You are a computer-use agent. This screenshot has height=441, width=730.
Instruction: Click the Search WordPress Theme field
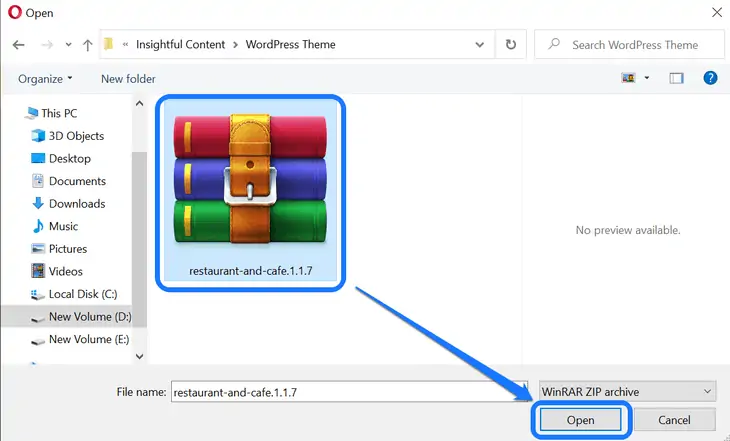click(629, 45)
